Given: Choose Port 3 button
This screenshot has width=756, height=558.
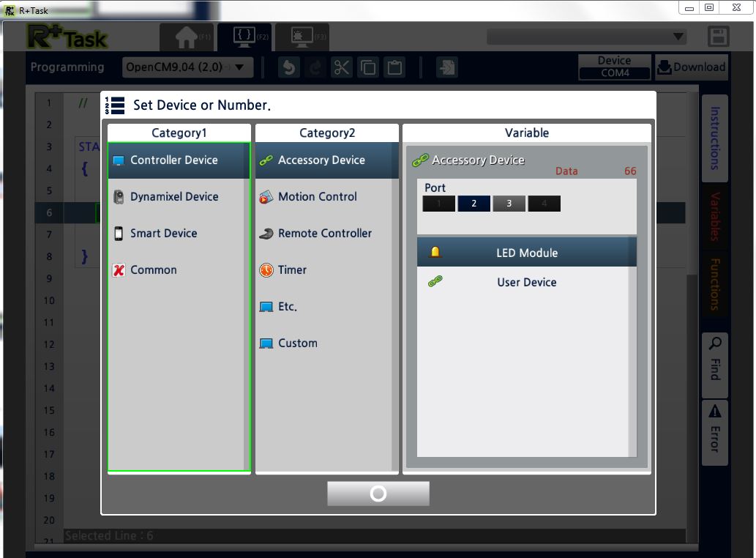Looking at the screenshot, I should (509, 204).
